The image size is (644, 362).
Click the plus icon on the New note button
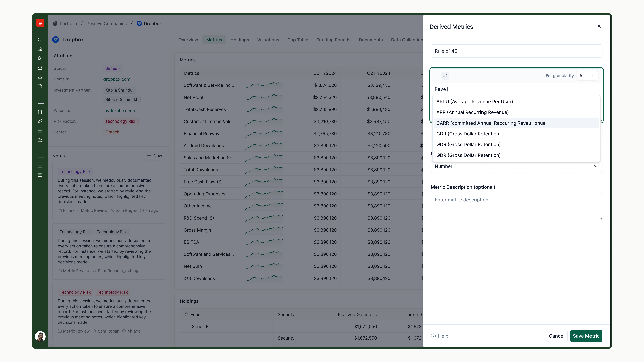149,156
